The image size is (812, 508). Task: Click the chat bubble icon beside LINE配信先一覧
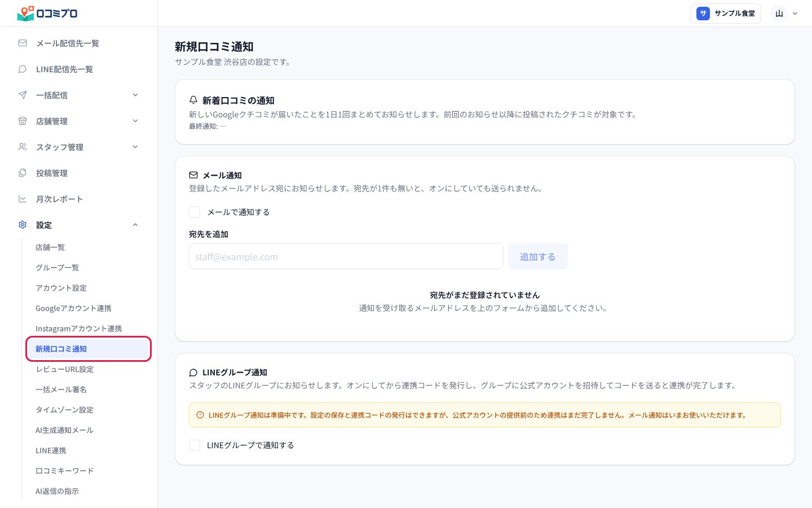[23, 69]
